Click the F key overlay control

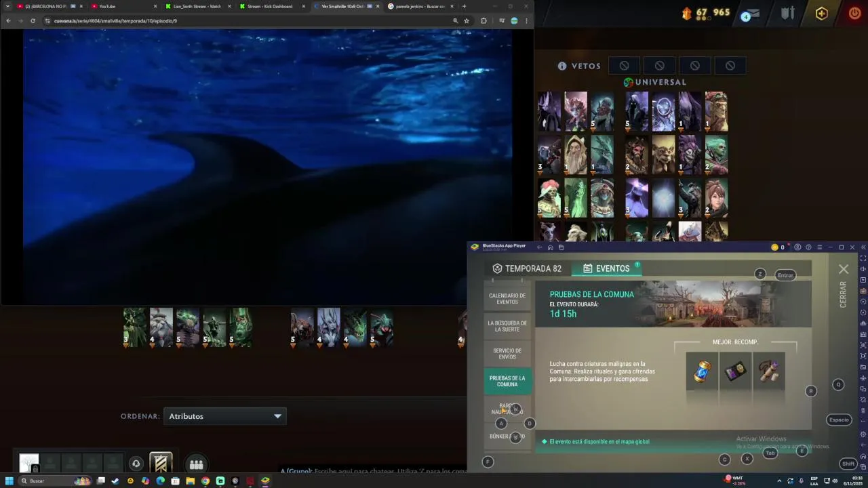(488, 462)
